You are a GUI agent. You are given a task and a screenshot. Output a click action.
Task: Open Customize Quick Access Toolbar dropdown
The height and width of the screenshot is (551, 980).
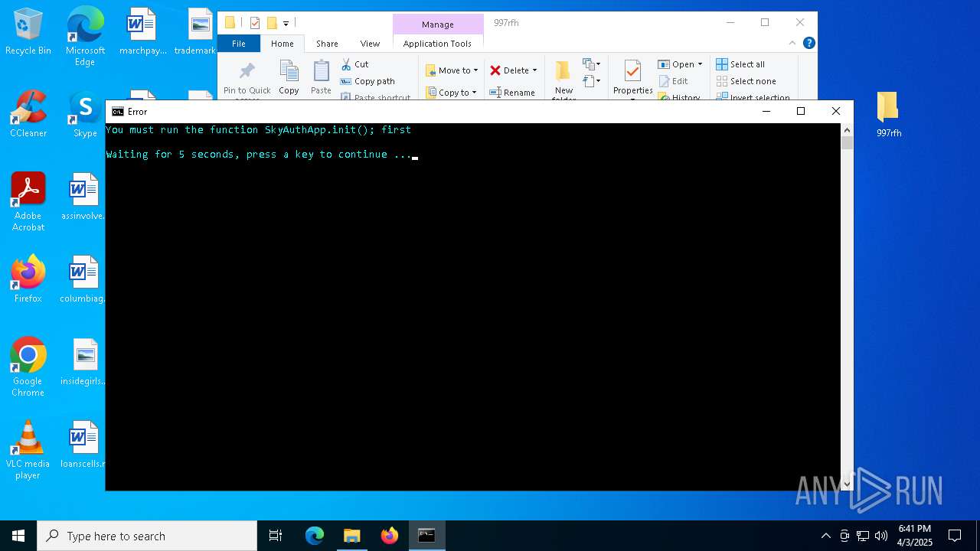(286, 24)
